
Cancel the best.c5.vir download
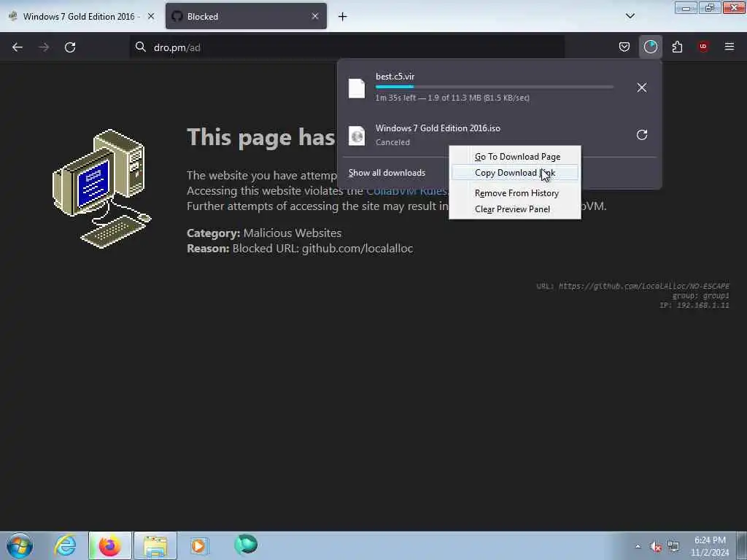tap(642, 87)
